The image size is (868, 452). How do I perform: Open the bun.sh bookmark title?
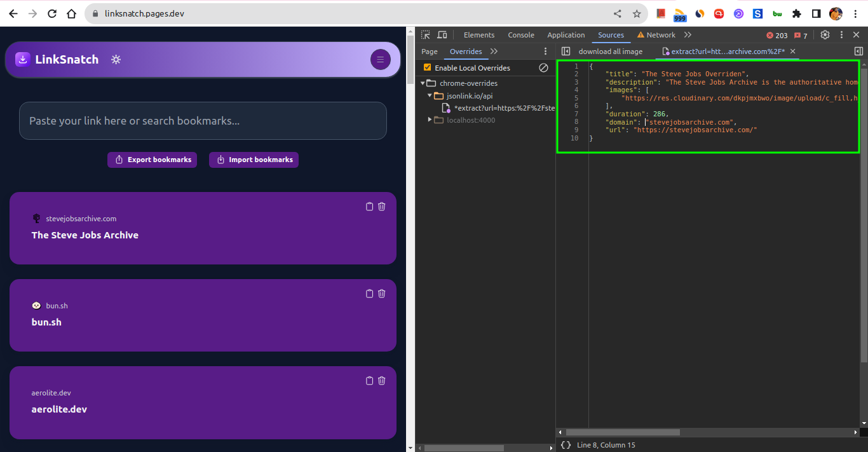(46, 322)
